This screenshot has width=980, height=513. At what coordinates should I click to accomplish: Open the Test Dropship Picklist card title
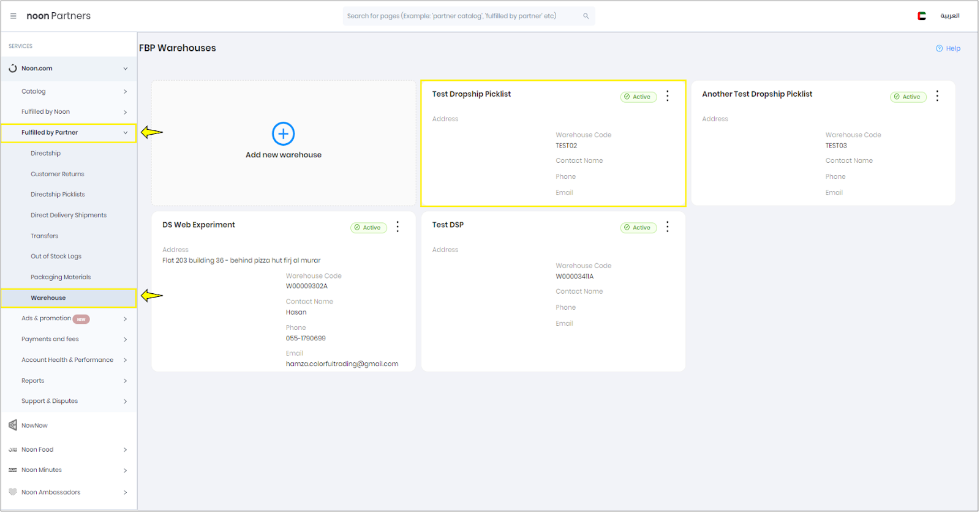[472, 94]
